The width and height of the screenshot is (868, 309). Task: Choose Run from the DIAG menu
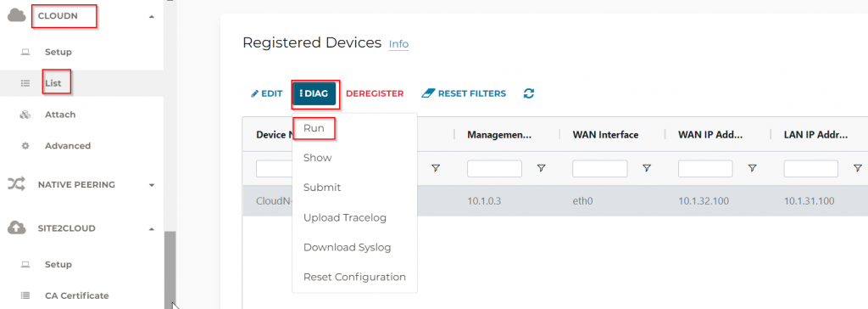point(314,128)
